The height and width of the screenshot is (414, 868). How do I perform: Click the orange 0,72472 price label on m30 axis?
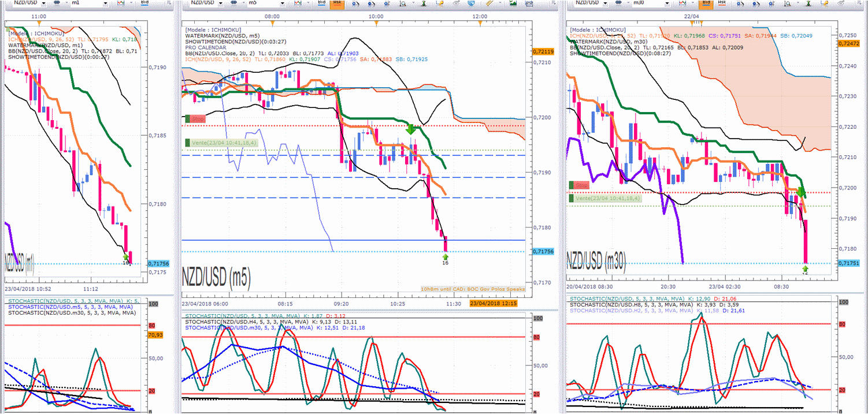850,43
